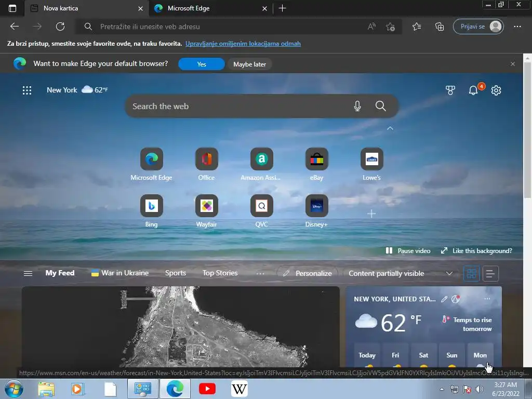
Task: Open the taskbar clock 3:27 AM
Action: pyautogui.click(x=506, y=389)
